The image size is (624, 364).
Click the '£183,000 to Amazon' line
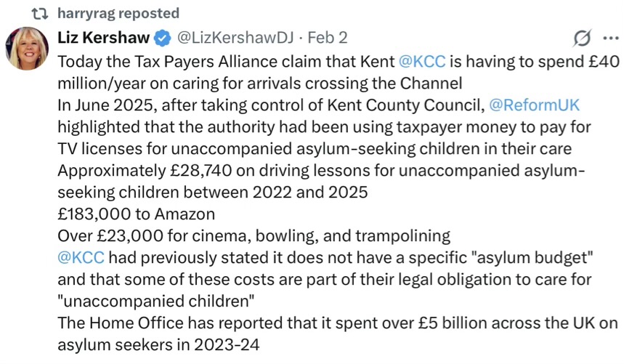(x=136, y=214)
